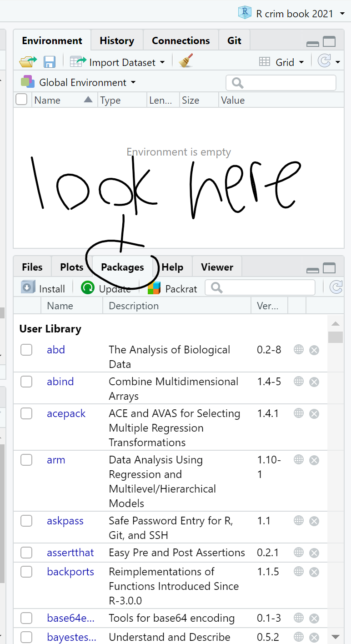
Task: Enable the arm package checkbox
Action: click(26, 460)
